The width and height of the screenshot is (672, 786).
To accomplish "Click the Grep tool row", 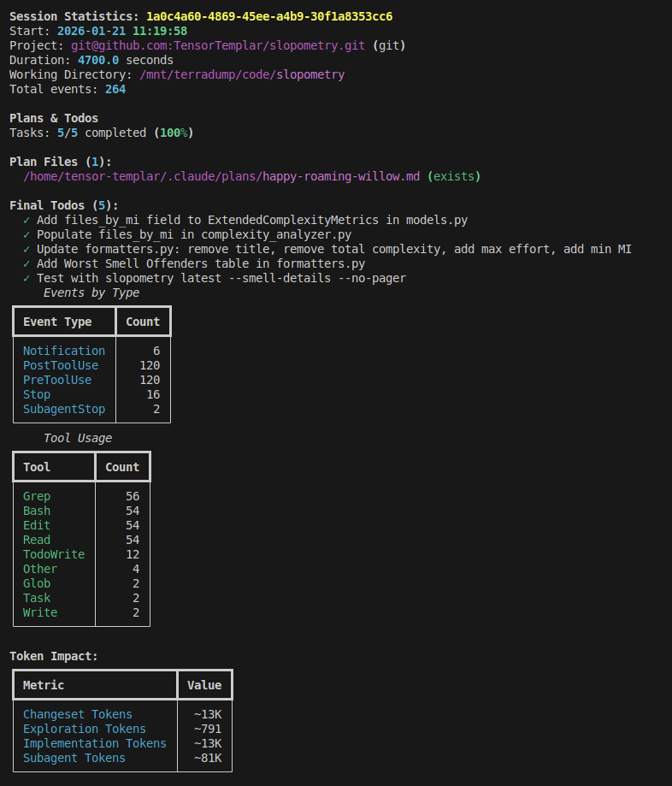I will click(82, 496).
